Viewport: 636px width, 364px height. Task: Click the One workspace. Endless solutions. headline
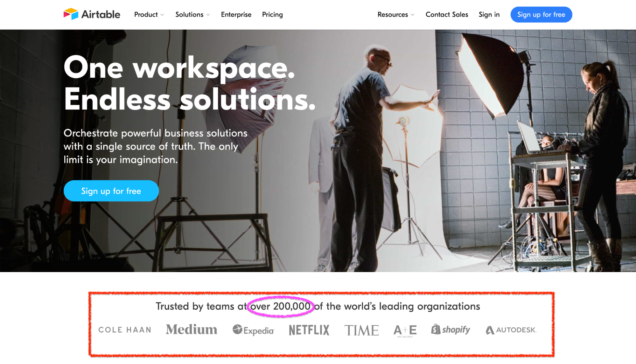pyautogui.click(x=189, y=83)
